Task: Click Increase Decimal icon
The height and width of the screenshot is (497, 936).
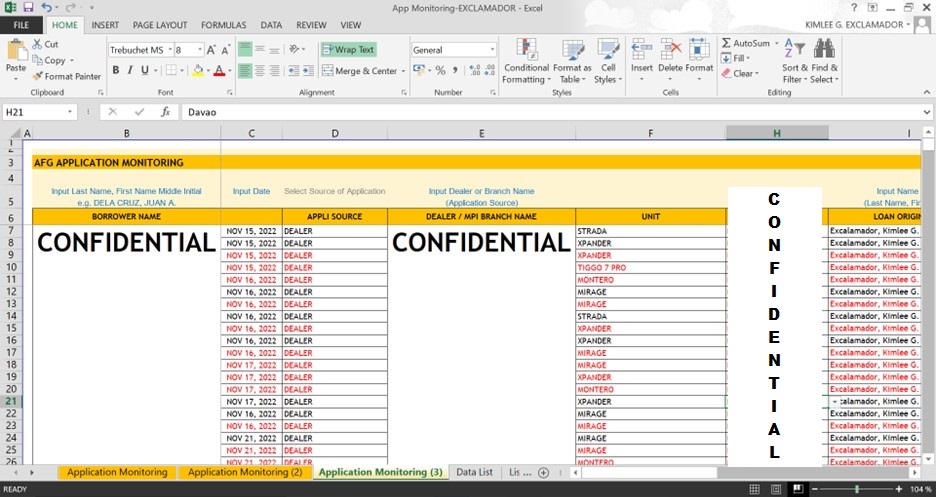Action: (475, 70)
